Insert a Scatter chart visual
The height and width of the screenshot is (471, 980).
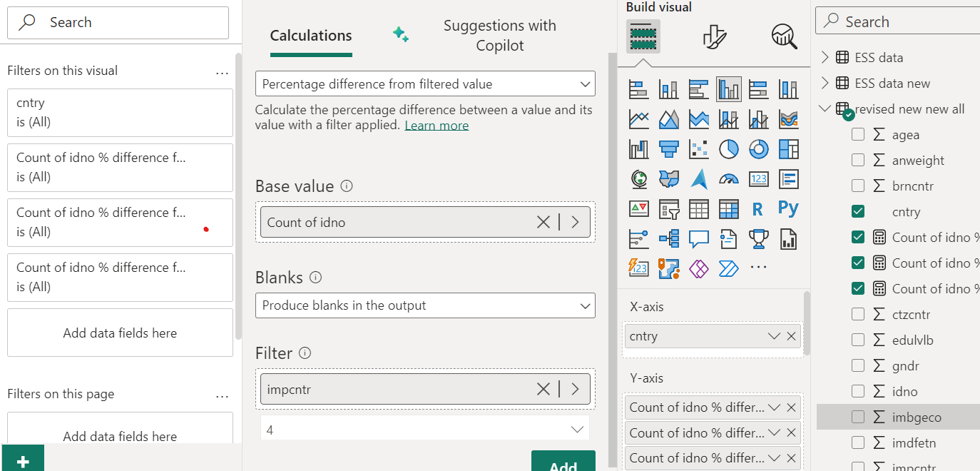coord(698,149)
